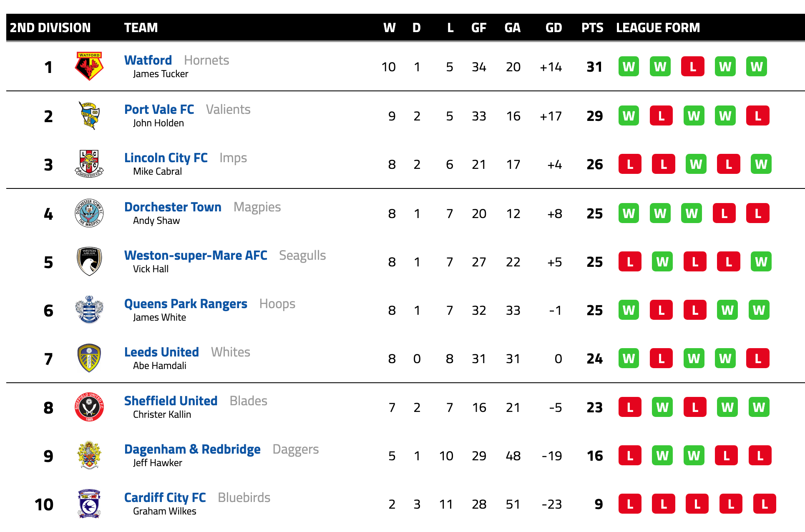
Task: Click the Queens Park Rangers crest
Action: 89,310
